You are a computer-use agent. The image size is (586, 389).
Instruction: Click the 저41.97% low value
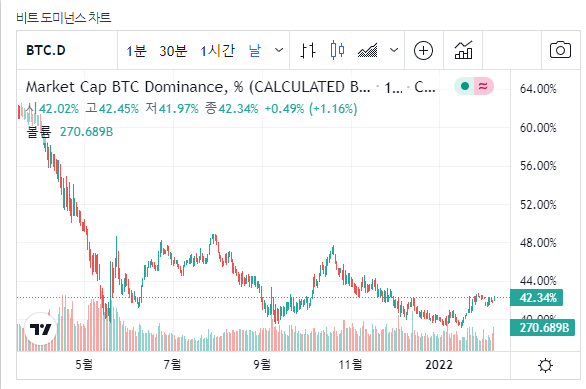(172, 109)
